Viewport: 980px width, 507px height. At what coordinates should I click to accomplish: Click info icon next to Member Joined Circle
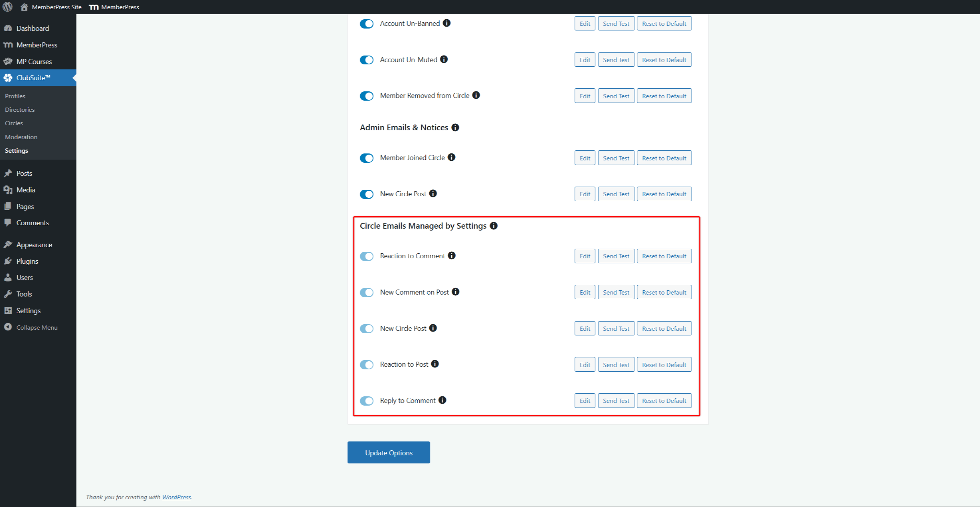tap(451, 157)
